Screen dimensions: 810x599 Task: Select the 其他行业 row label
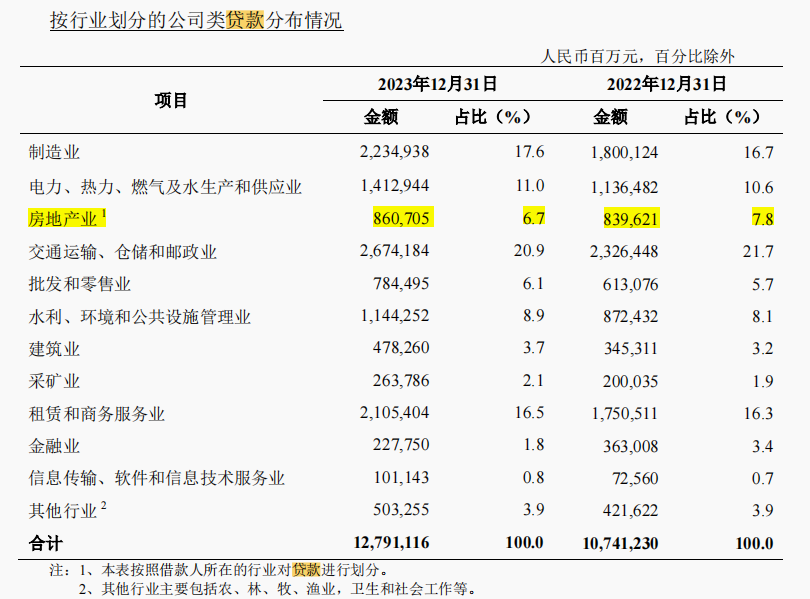pyautogui.click(x=63, y=511)
